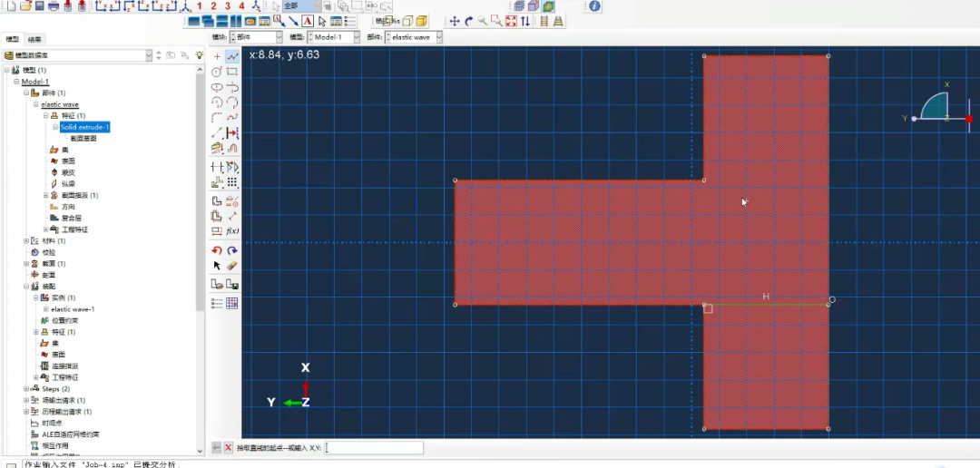Select the spline sketch tool
980x468 pixels.
(x=232, y=118)
